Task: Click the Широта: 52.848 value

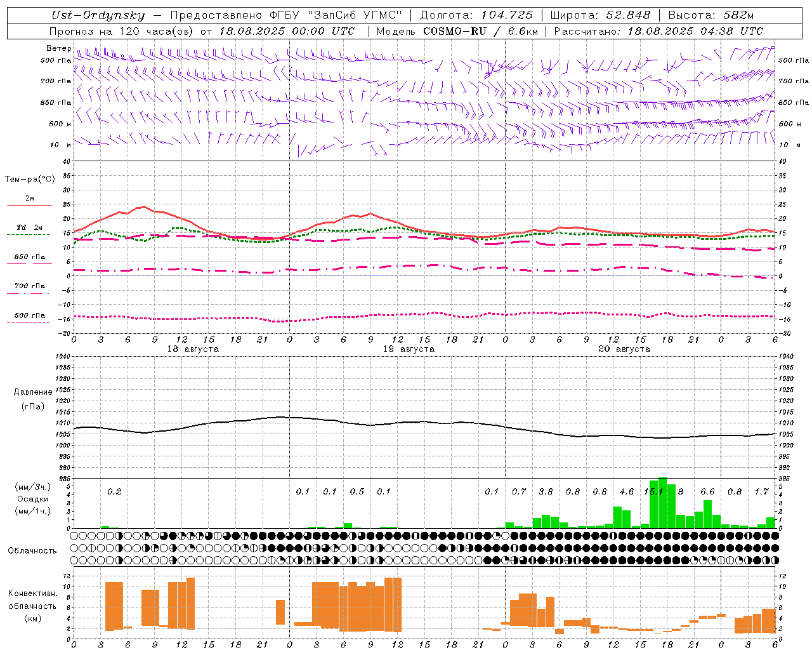Action: 600,15
